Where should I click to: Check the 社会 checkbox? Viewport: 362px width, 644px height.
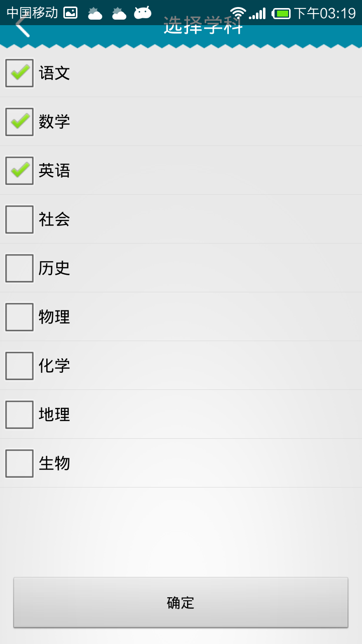[x=20, y=219]
